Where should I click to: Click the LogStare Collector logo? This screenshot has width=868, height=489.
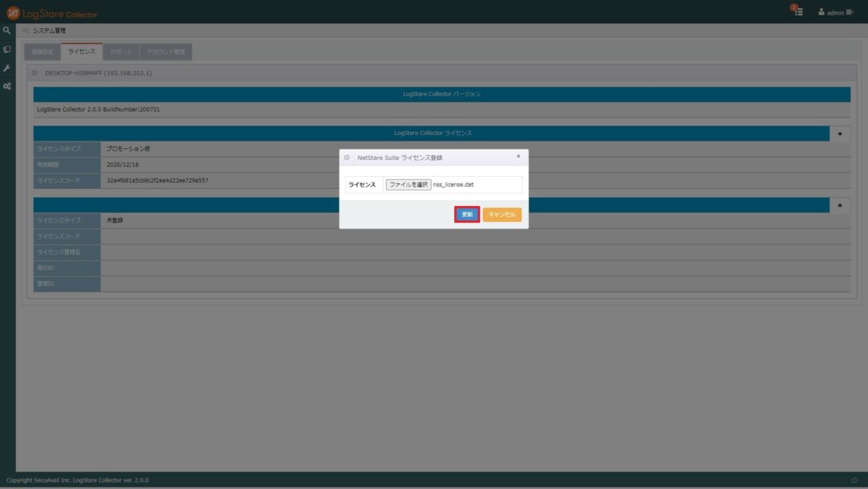click(52, 13)
